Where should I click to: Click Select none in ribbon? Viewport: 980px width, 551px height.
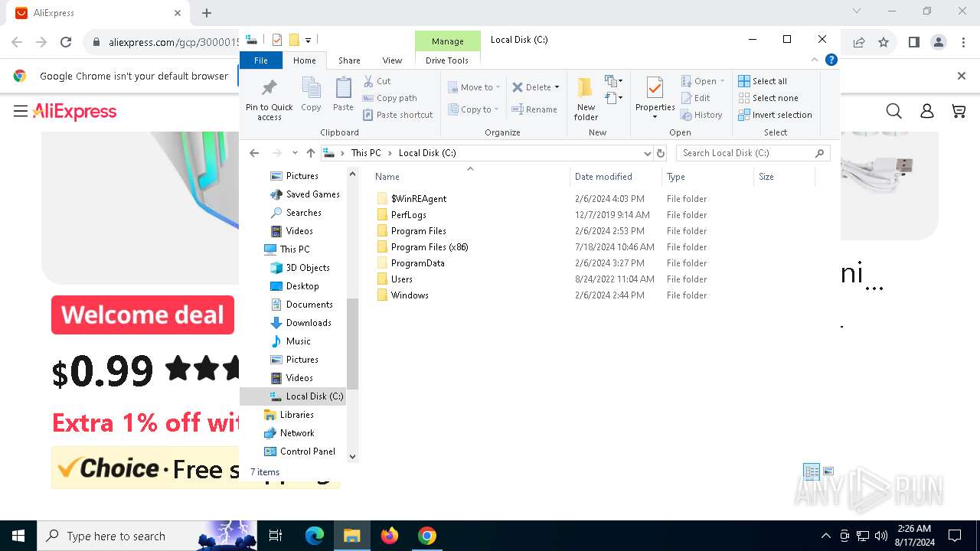coord(768,98)
